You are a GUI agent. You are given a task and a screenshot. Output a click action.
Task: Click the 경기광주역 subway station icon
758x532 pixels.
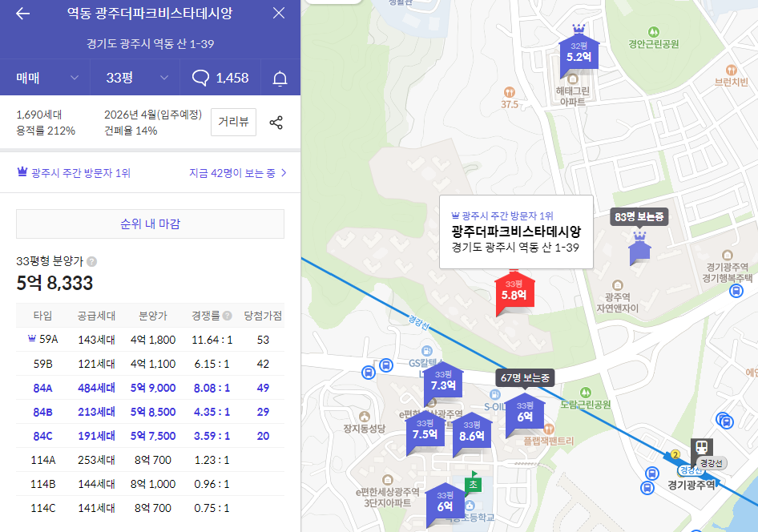pyautogui.click(x=701, y=447)
